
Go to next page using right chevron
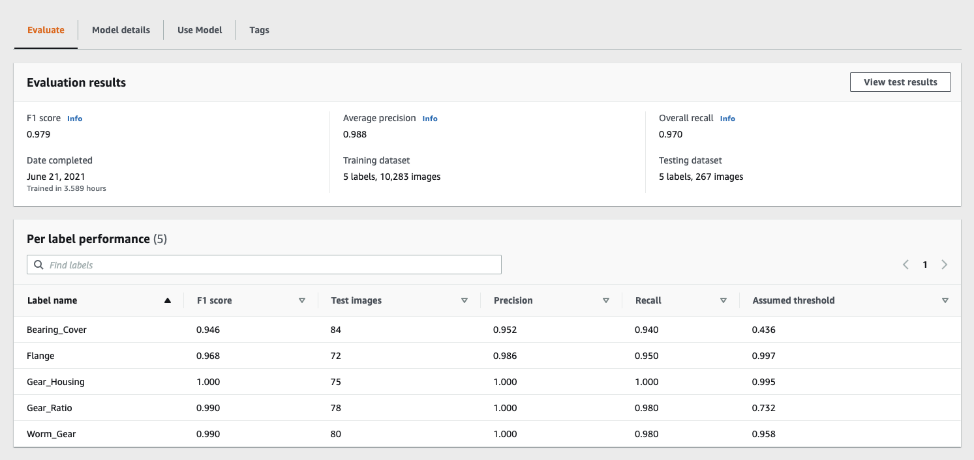pyautogui.click(x=944, y=265)
